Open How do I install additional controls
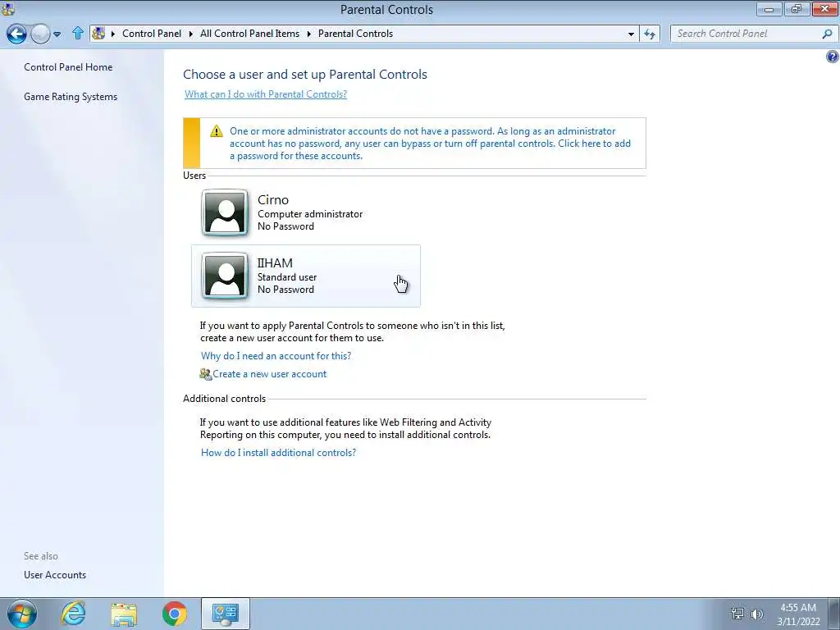 tap(279, 453)
